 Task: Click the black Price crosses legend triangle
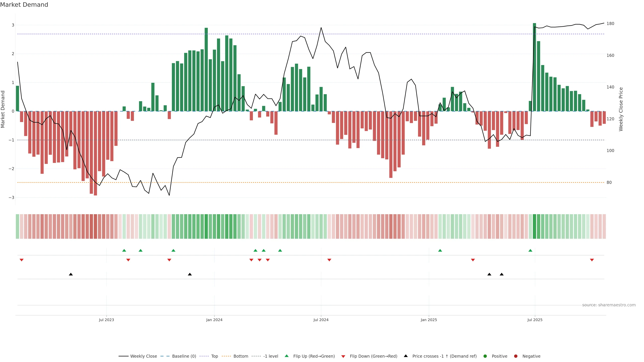pos(406,356)
